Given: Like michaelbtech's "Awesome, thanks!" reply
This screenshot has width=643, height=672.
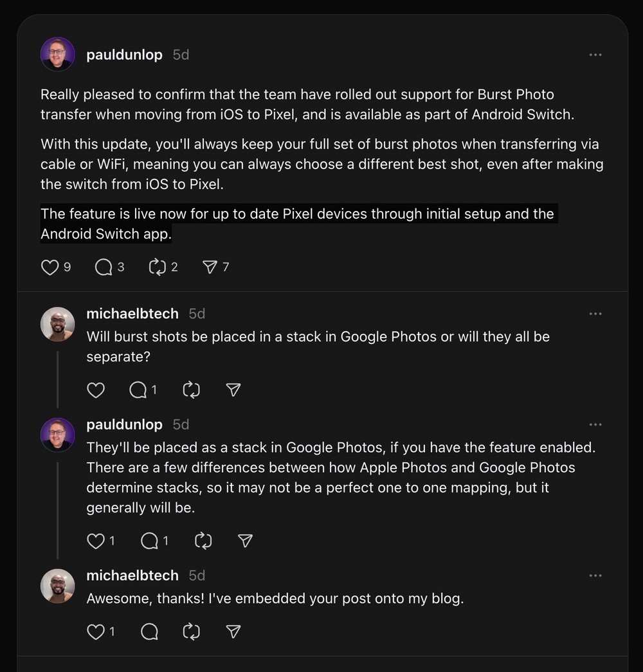Looking at the screenshot, I should (96, 632).
